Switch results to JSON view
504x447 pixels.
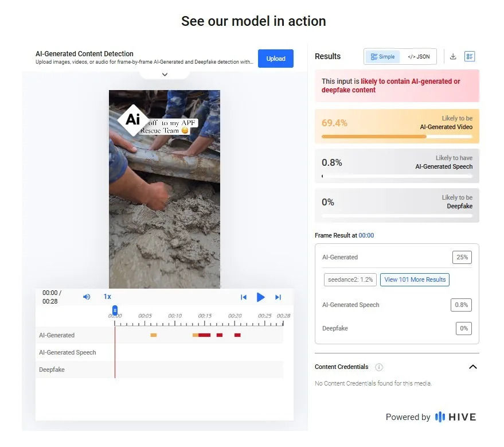pyautogui.click(x=419, y=57)
